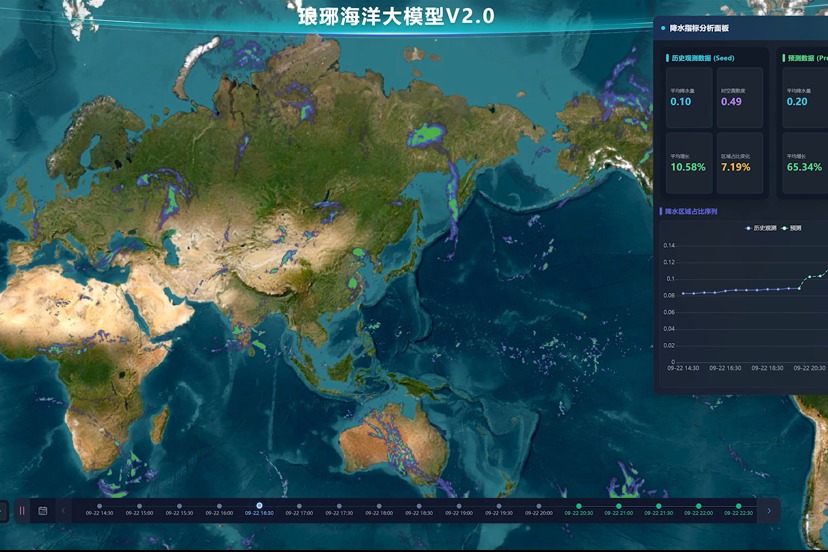Viewport: 828px width, 552px height.
Task: Click the 历史观测数据 (Seed) heading
Action: click(703, 58)
